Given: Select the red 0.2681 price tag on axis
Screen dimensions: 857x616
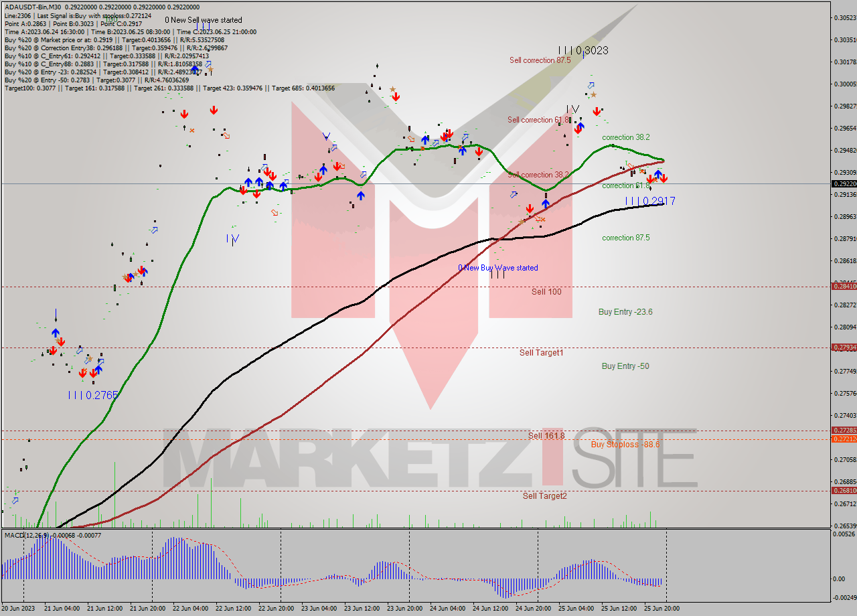Looking at the screenshot, I should pyautogui.click(x=843, y=491).
